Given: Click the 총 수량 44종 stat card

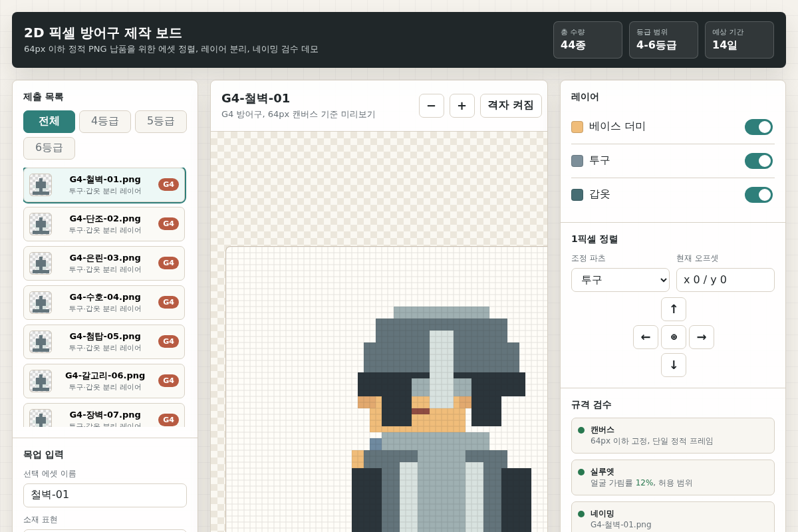Looking at the screenshot, I should [x=588, y=40].
